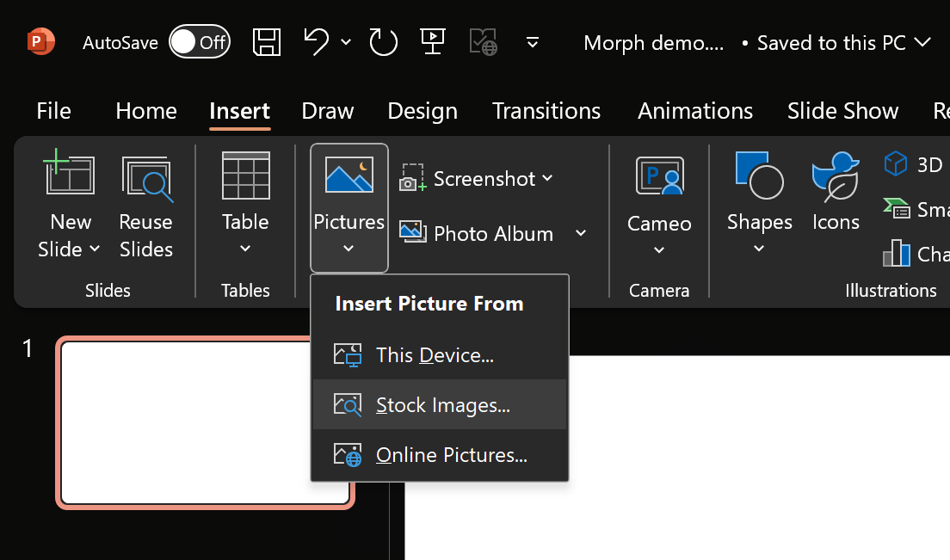Open the Reuse Slides tool
The width and height of the screenshot is (950, 560).
146,207
